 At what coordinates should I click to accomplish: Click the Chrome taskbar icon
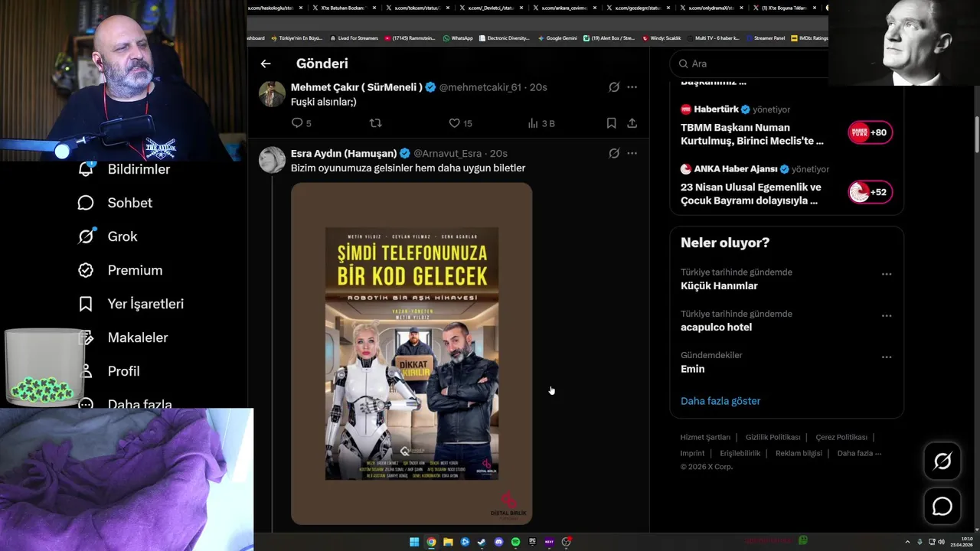pyautogui.click(x=431, y=542)
